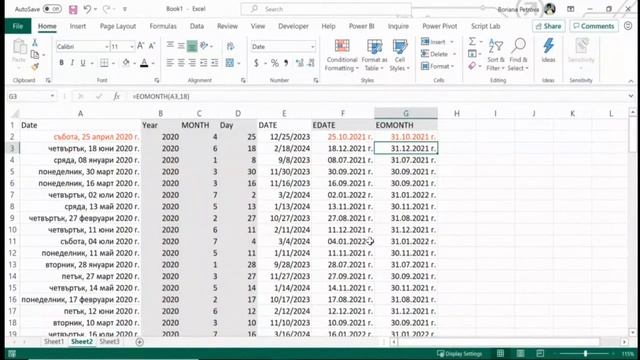Click the Name Box showing G3

31,96
